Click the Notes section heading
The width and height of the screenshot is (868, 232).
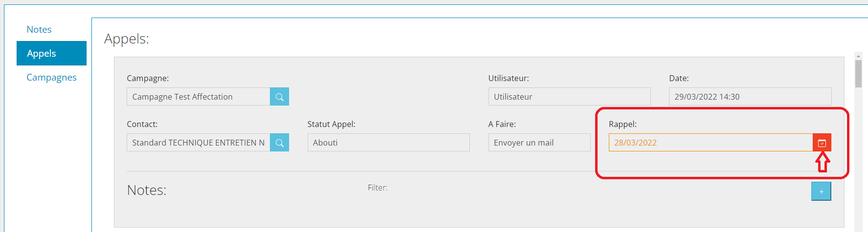pos(147,190)
